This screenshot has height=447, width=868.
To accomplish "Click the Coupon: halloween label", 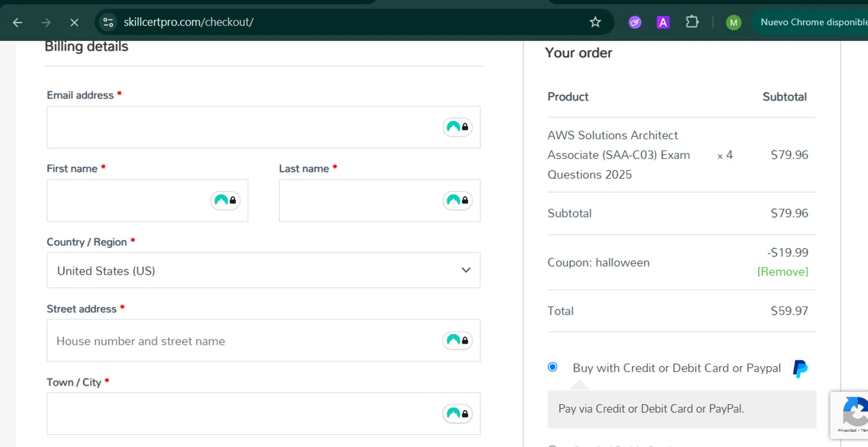I will [598, 263].
